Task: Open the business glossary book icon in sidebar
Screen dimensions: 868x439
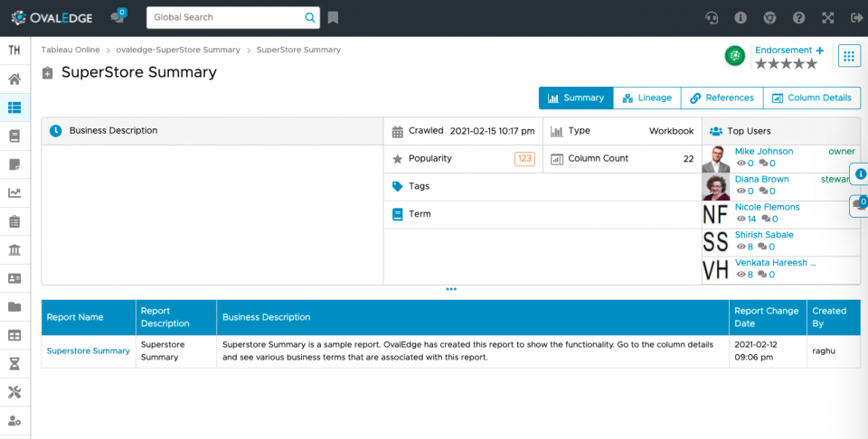Action: tap(14, 136)
